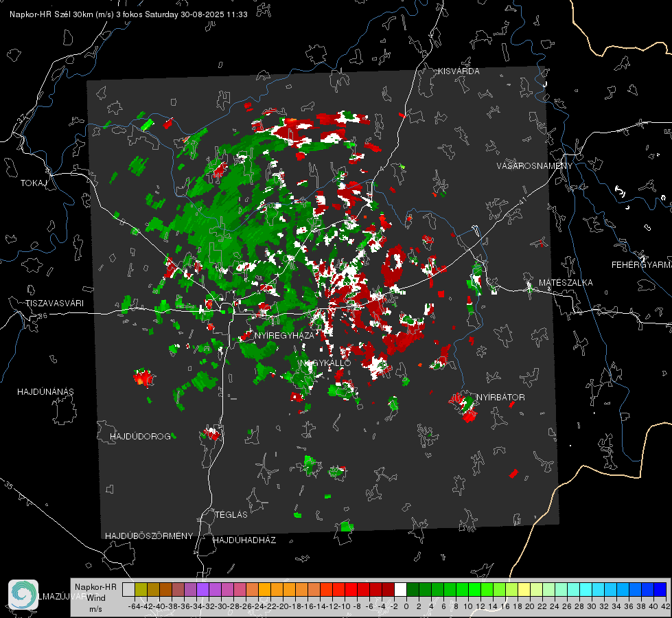672x618 pixels.
Task: Click the NYÍREGYHÁZA city label
Action: coord(284,335)
